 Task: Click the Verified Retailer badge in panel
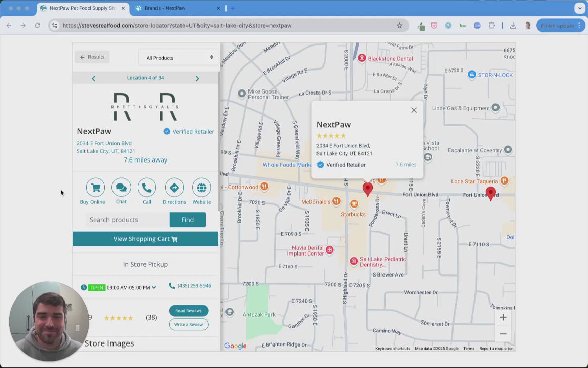189,131
